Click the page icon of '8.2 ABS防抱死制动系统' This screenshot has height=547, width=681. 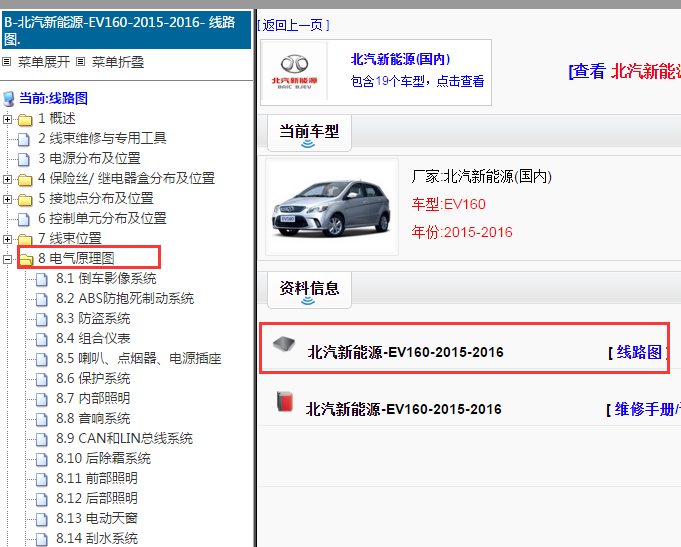pos(42,299)
